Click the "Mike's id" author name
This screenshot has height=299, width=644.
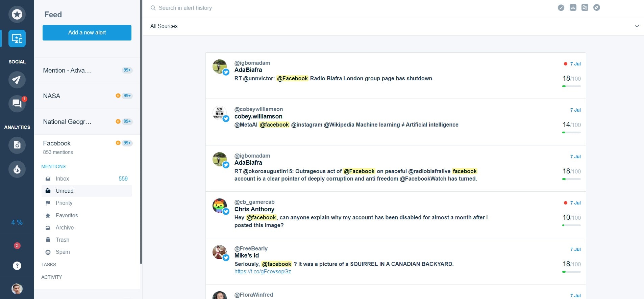pos(247,255)
